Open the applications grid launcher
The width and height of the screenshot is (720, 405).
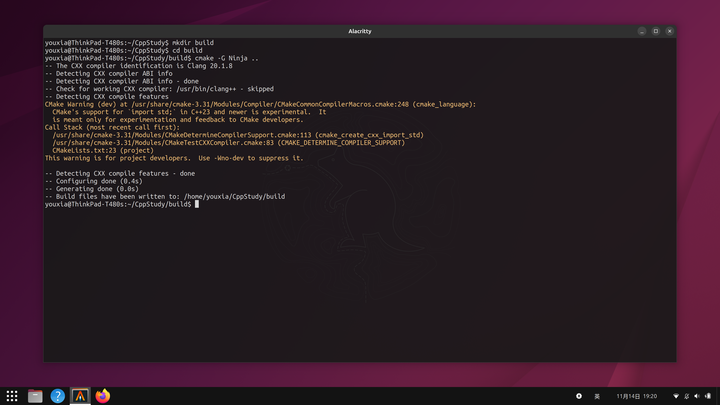[12, 396]
